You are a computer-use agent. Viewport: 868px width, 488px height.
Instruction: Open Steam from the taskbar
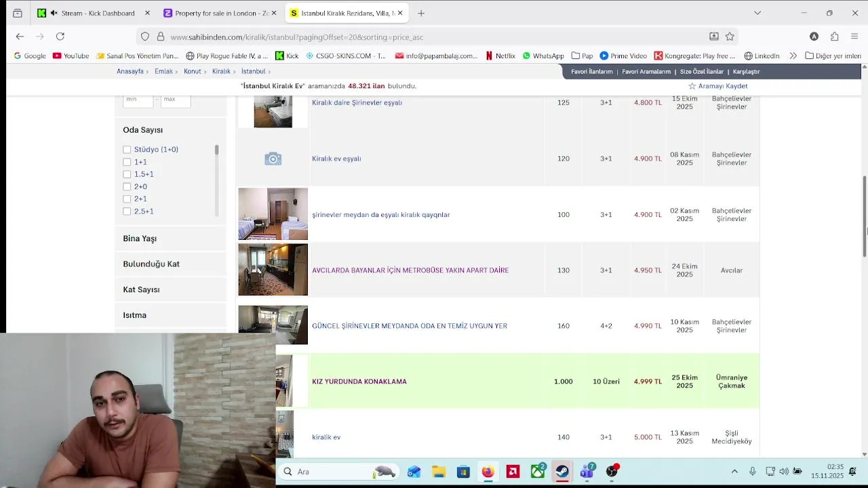562,472
